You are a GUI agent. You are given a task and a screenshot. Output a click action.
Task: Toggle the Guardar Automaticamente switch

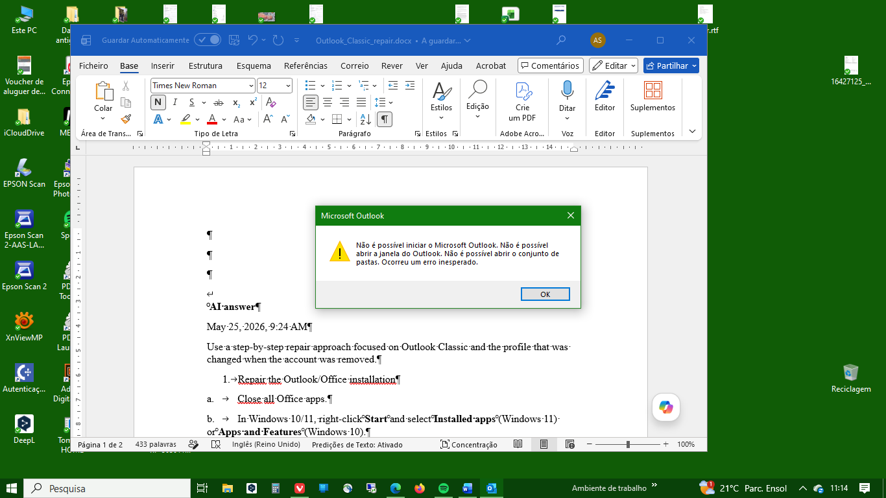(x=207, y=40)
